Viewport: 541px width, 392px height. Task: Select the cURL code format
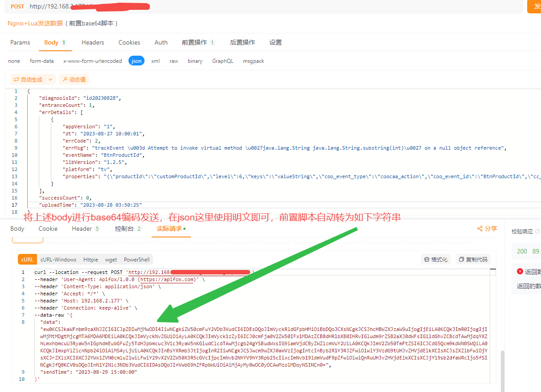[x=27, y=259]
